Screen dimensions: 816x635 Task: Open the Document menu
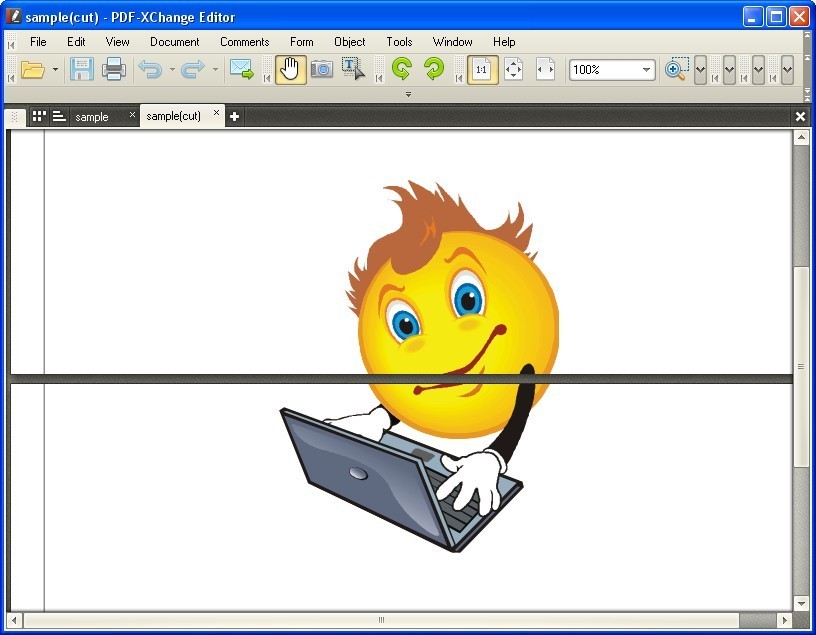174,42
